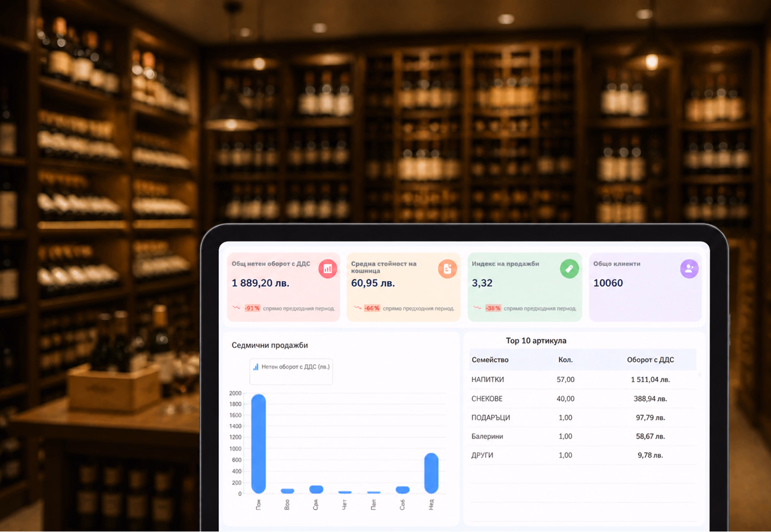This screenshot has width=771, height=532.
Task: Click the 'НАПИТКИ' row name
Action: [x=487, y=380]
